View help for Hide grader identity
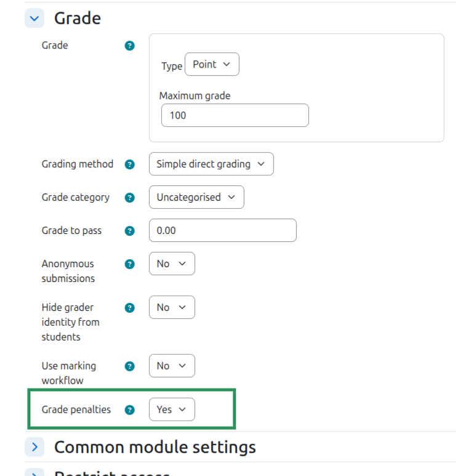The width and height of the screenshot is (456, 476). tap(130, 308)
